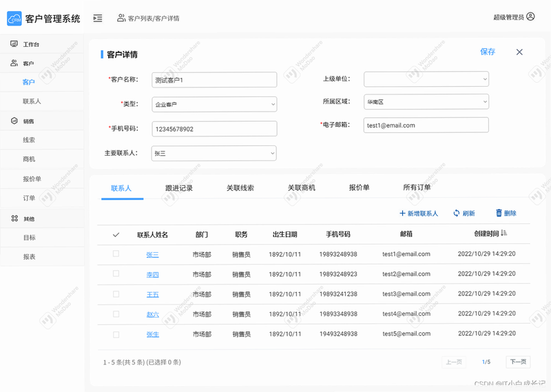The height and width of the screenshot is (392, 551).
Task: Click the 删除 button label
Action: point(510,213)
